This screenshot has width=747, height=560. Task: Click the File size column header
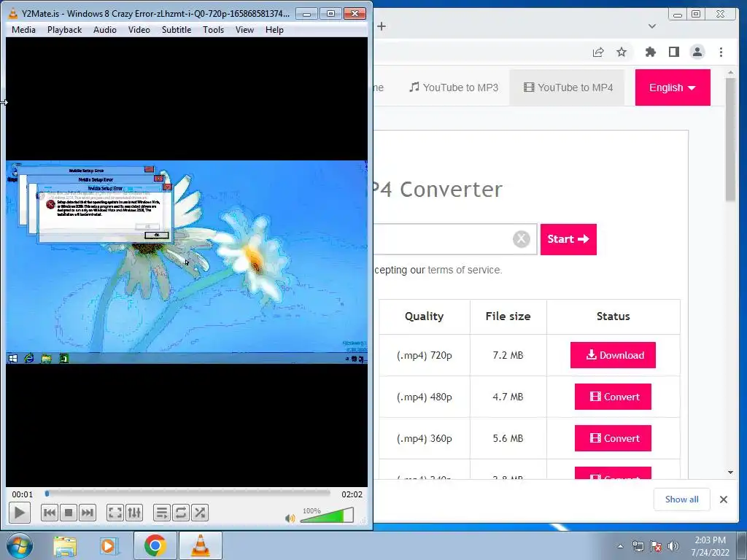(x=508, y=316)
